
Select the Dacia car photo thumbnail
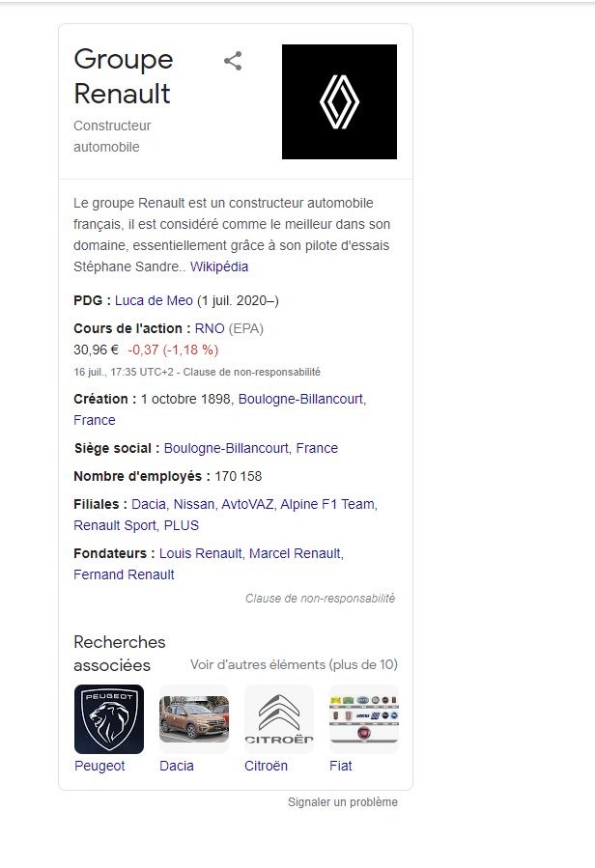194,719
